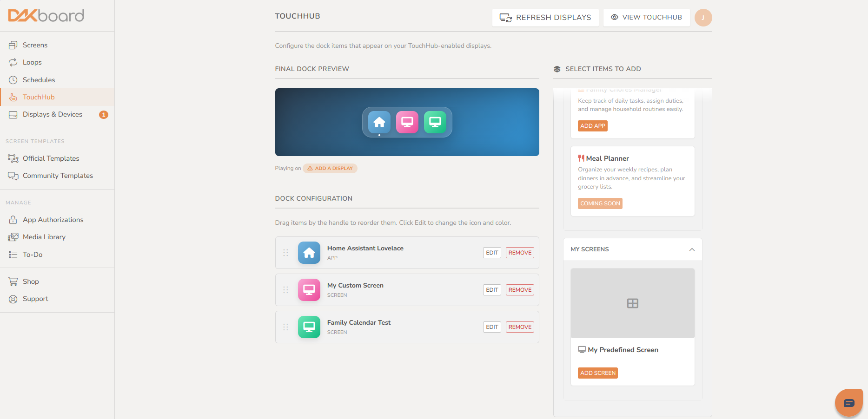Viewport: 868px width, 419px height.
Task: Select TouchHub in the sidebar
Action: [57, 97]
